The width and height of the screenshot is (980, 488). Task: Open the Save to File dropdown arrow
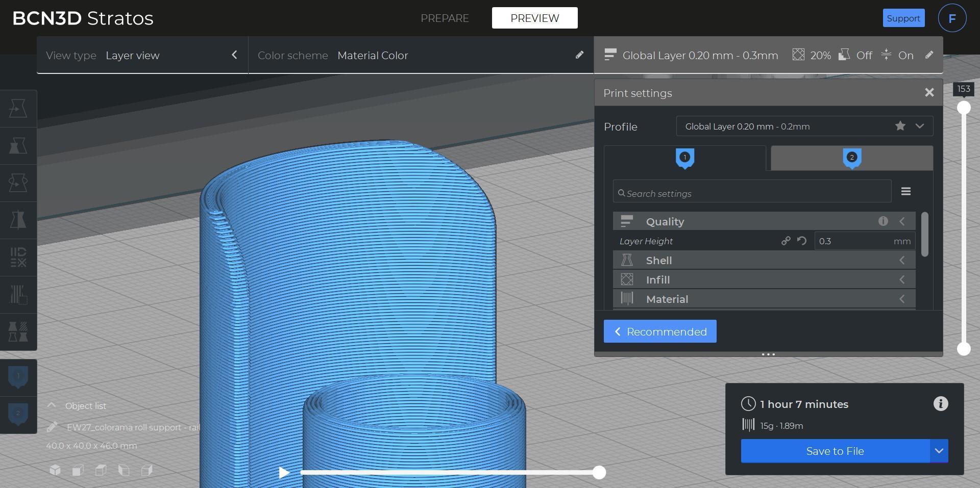939,451
